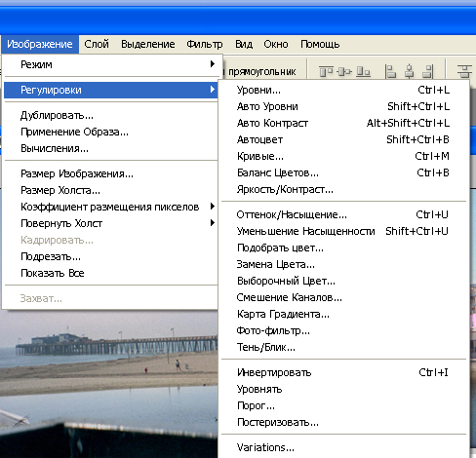Open Размер Холста... dialog
The image size is (476, 458).
[x=110, y=190]
